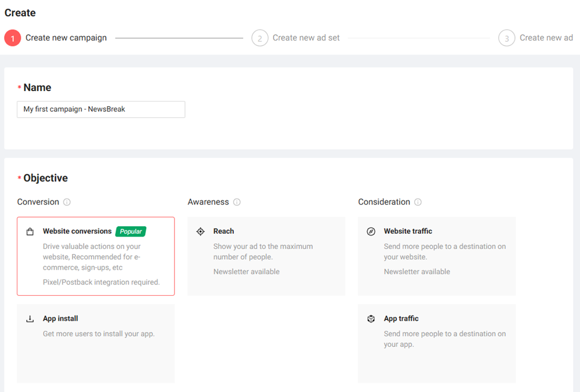
Task: Click the Reach target icon
Action: 201,231
